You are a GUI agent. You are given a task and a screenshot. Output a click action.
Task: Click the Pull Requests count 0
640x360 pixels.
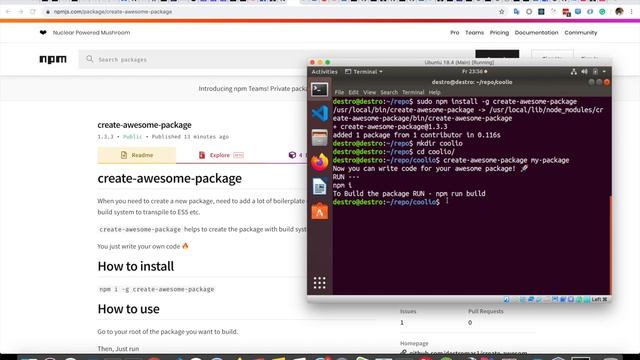tap(470, 322)
